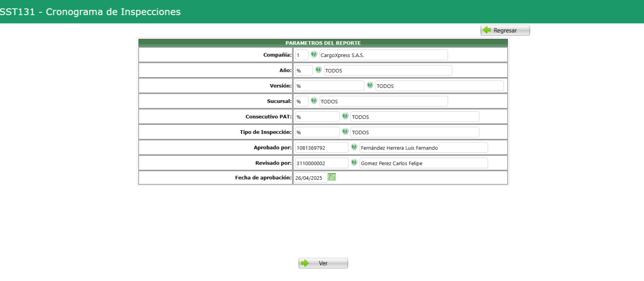
Task: Open the Fecha de aprobación calendar picker
Action: (x=332, y=177)
